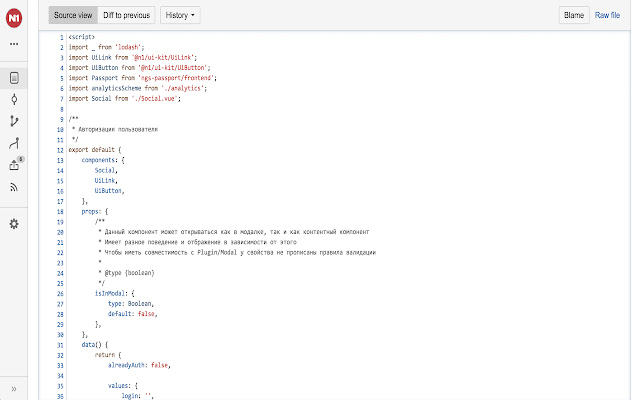The image size is (640, 400).
Task: Click the "import analyticsScheme from" code line
Action: [138, 88]
